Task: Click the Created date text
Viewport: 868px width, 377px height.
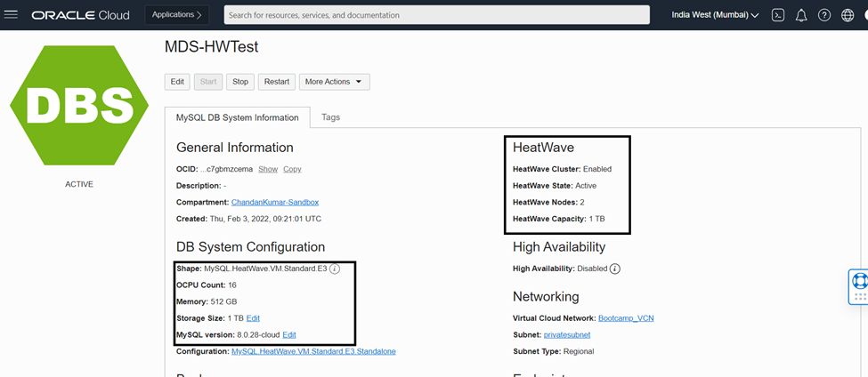Action: pos(248,219)
